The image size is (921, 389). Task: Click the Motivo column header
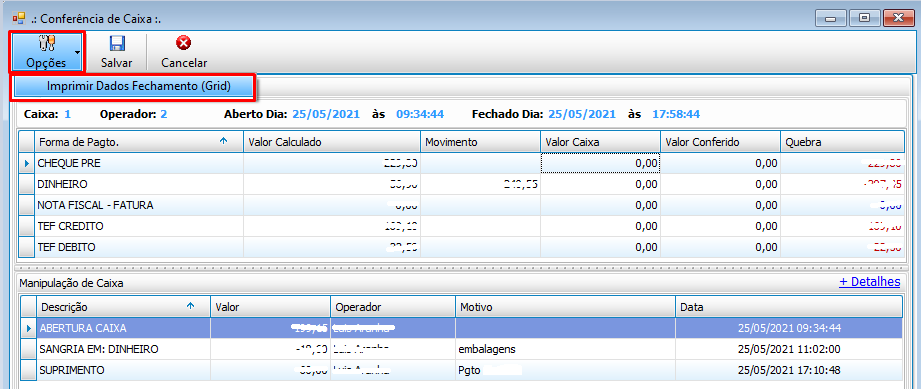(x=566, y=307)
